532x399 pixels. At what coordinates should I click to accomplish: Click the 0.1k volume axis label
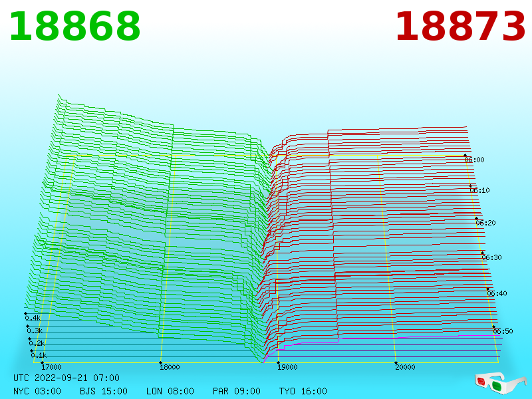pyautogui.click(x=39, y=355)
